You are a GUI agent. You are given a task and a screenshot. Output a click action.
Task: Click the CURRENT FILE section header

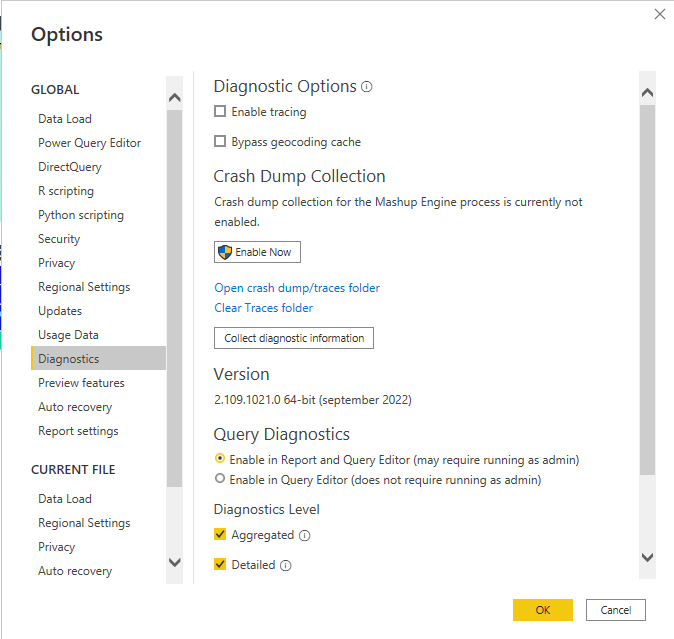click(73, 470)
